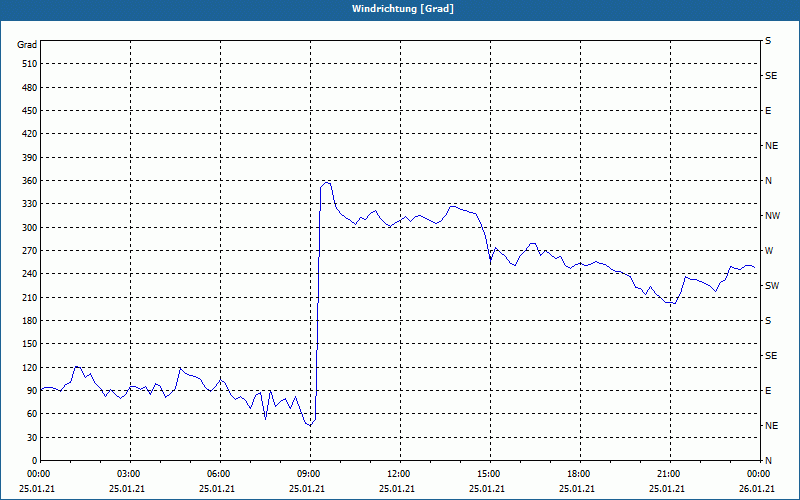
Task: Click the 00:00 label above 26.01.21
Action: (757, 474)
